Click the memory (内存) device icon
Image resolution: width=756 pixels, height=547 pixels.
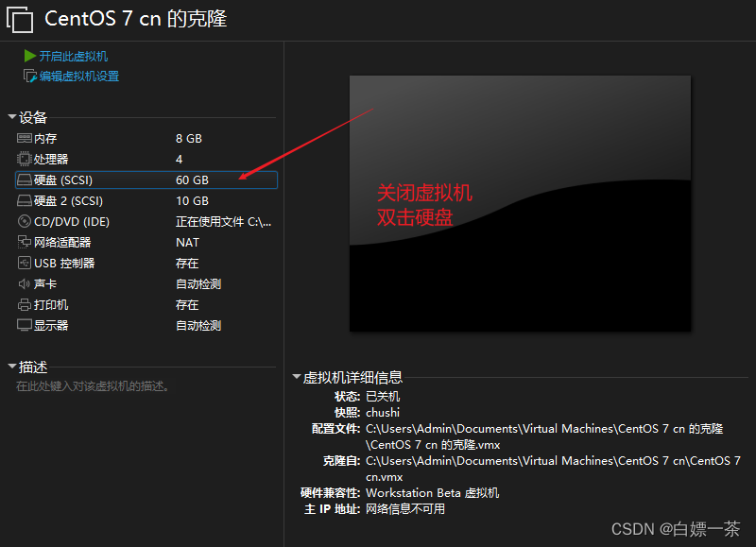point(25,138)
